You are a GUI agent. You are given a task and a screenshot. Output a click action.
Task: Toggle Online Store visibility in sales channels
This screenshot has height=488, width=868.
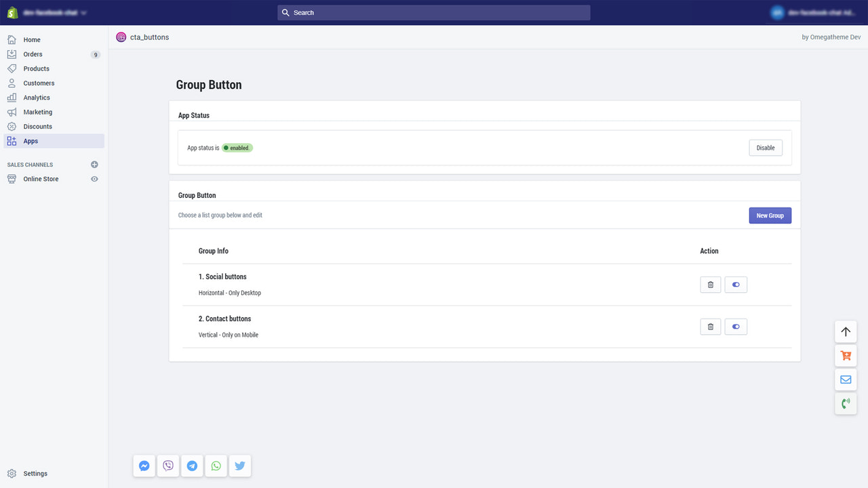tap(95, 178)
